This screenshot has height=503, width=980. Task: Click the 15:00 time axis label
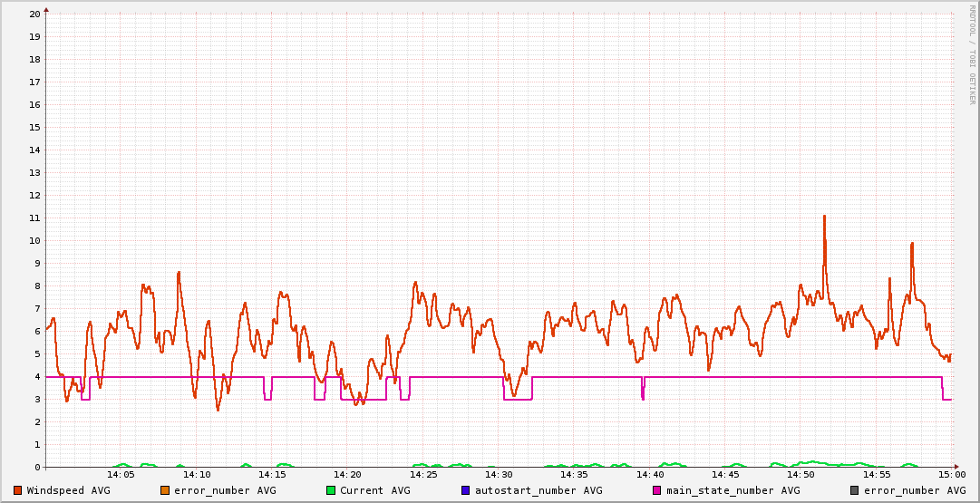(x=953, y=475)
